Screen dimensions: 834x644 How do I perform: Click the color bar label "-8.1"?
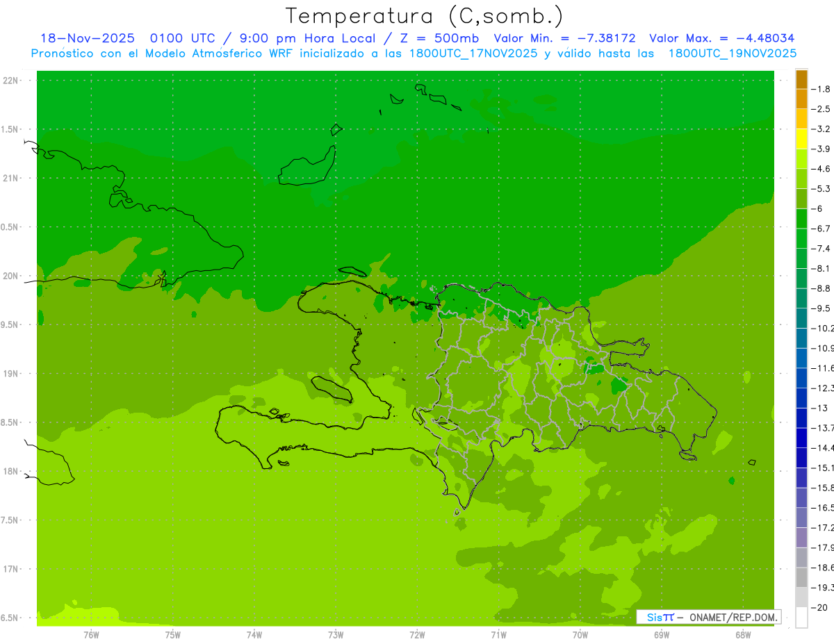(822, 268)
